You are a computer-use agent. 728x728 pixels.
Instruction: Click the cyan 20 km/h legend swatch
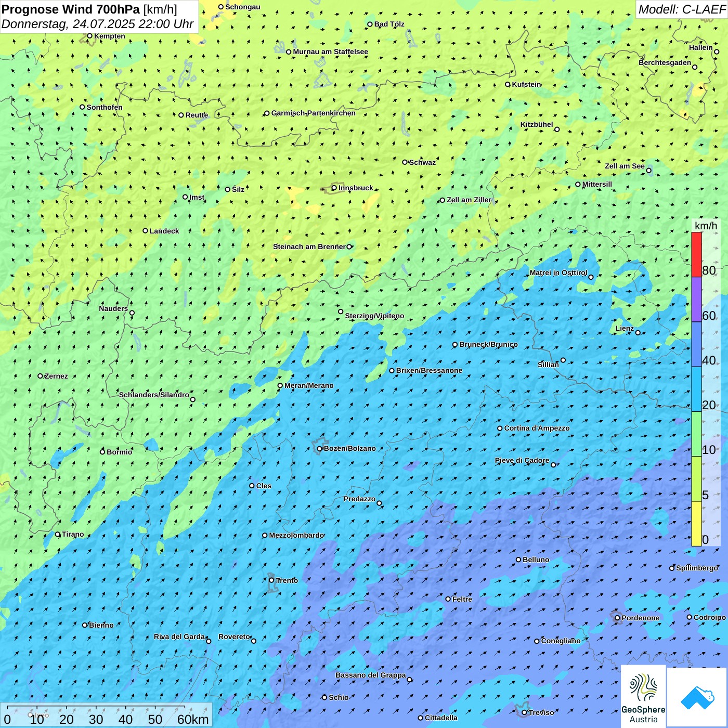[696, 389]
